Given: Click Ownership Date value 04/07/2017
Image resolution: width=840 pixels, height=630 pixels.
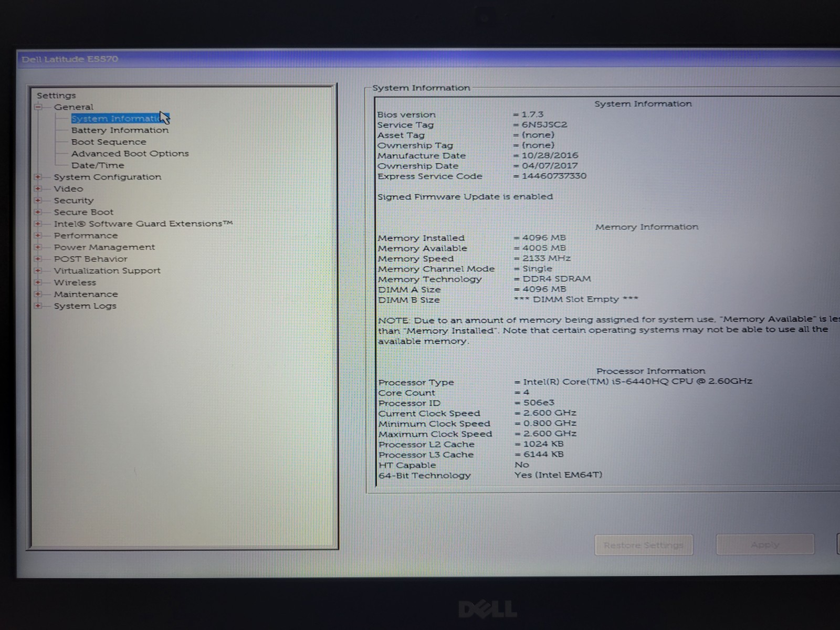Looking at the screenshot, I should [550, 166].
